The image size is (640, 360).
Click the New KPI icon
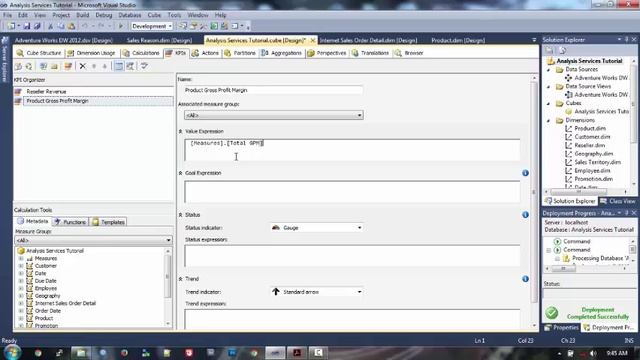[x=68, y=66]
